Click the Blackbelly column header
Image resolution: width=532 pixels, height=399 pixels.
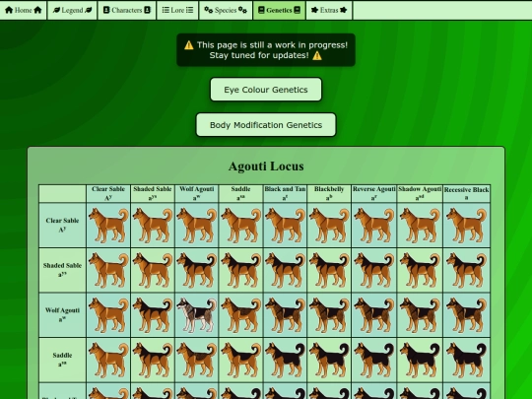(x=329, y=193)
